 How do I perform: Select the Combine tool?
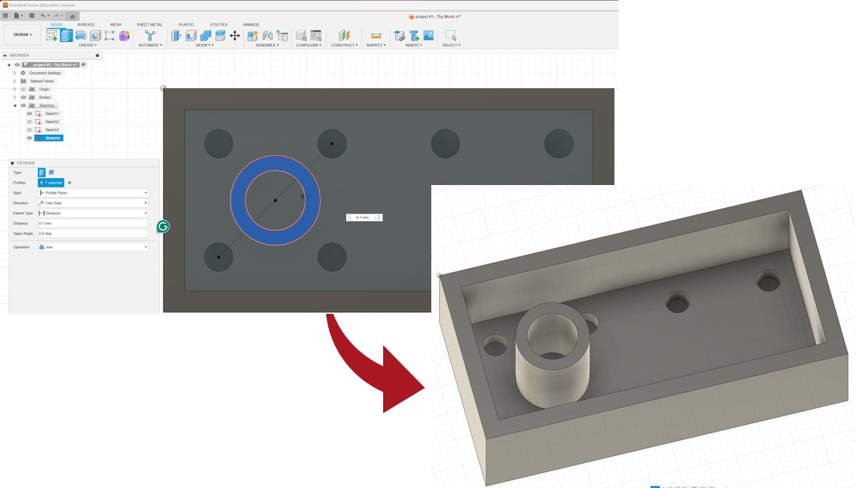click(205, 36)
